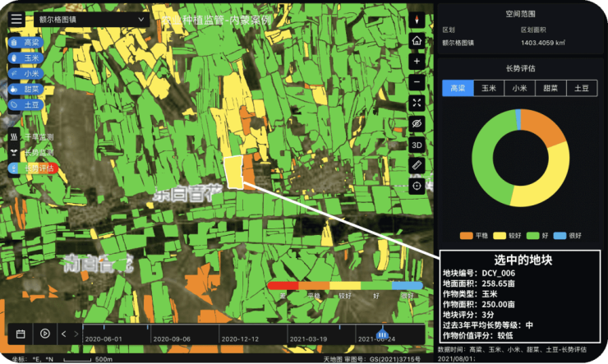Toggle the 玉米 crop layer

tap(25, 58)
